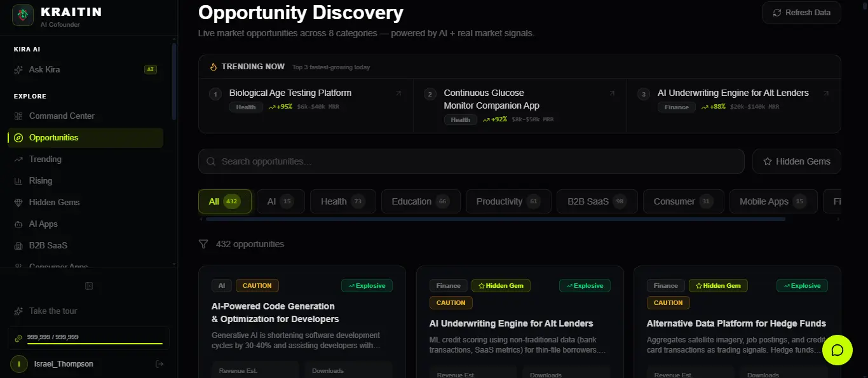The width and height of the screenshot is (868, 378).
Task: Open Rising in the sidebar
Action: point(85,180)
